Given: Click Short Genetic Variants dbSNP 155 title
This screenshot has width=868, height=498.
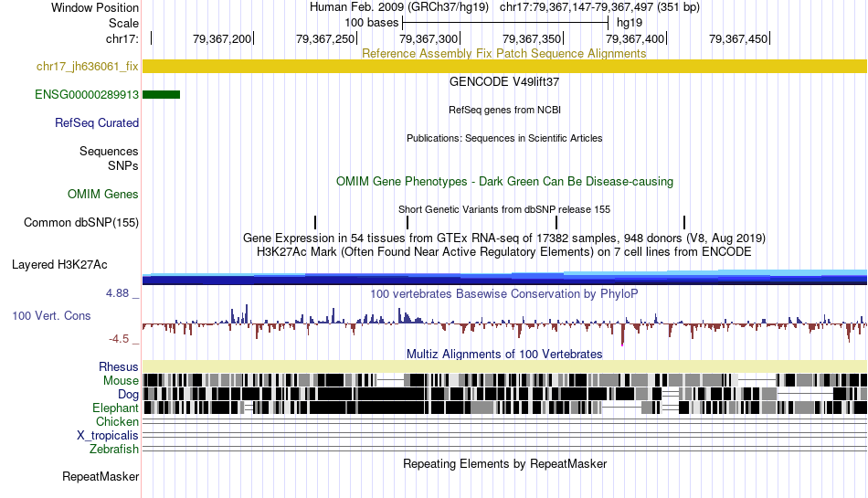Looking at the screenshot, I should [x=504, y=209].
